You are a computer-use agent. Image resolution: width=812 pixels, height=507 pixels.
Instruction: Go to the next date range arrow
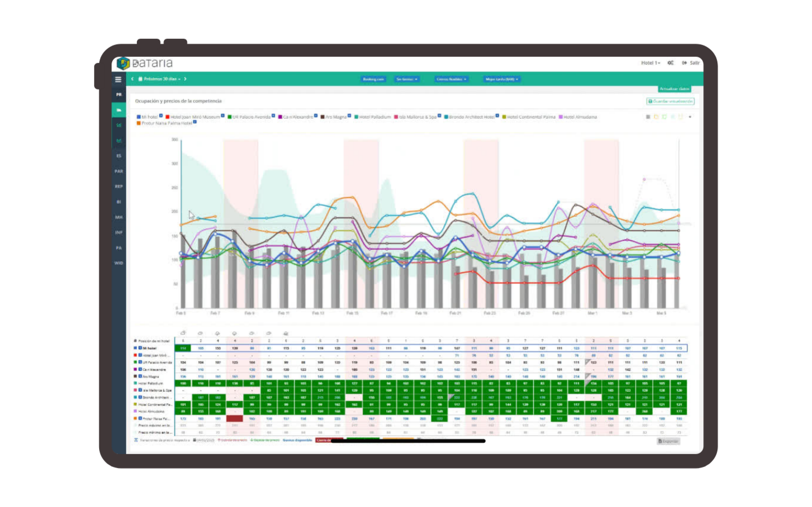(x=185, y=79)
